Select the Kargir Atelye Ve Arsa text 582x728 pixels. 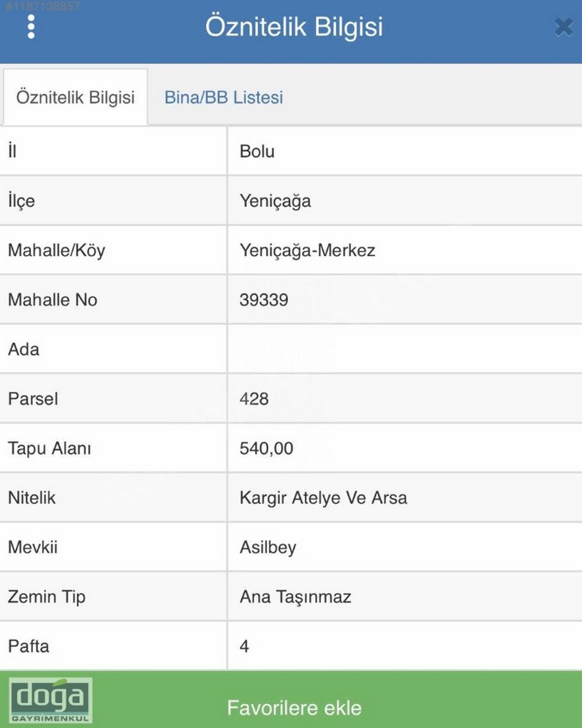pyautogui.click(x=323, y=498)
